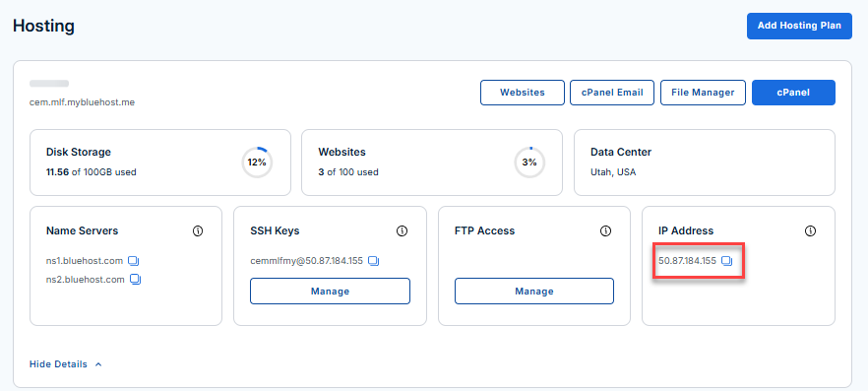Click the 3 of 100 used text
Viewport: 868px width, 391px height.
pos(348,172)
